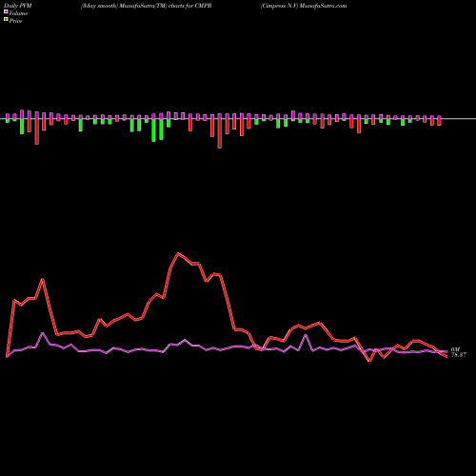Click the Price legend color swatch
The image size is (476, 476).
pyautogui.click(x=6, y=20)
